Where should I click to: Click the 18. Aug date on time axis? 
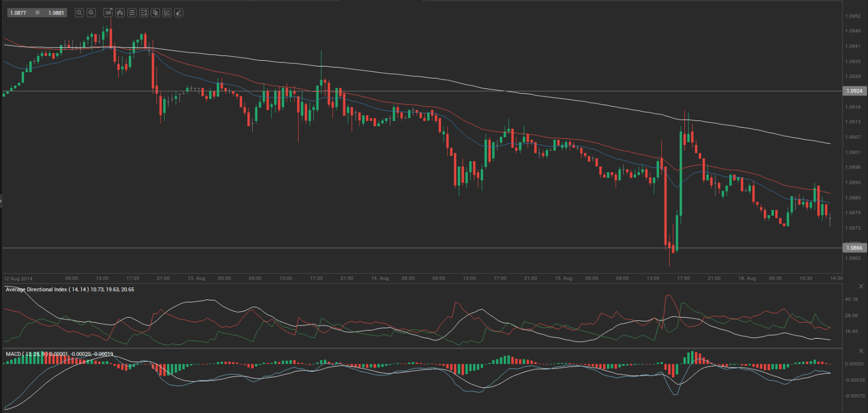(747, 278)
